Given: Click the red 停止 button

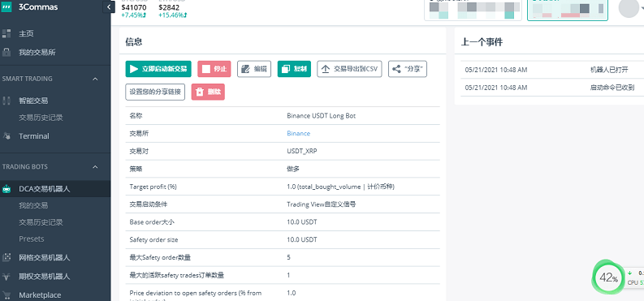Looking at the screenshot, I should point(214,69).
